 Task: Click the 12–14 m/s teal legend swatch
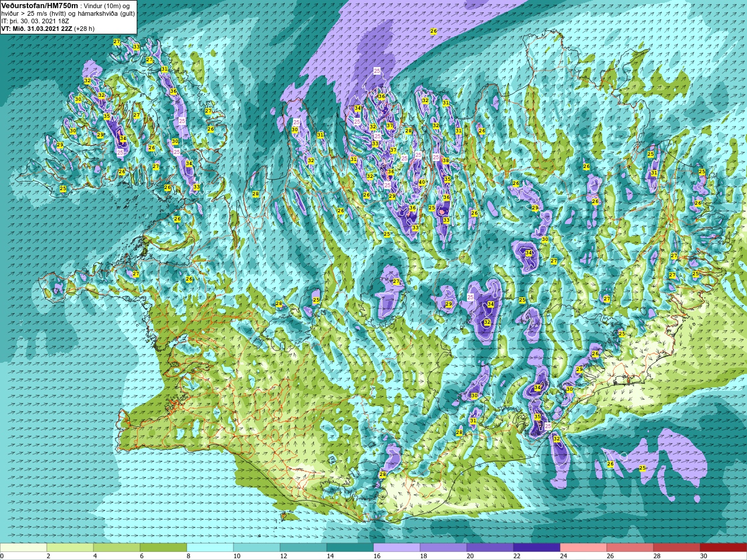pyautogui.click(x=303, y=548)
